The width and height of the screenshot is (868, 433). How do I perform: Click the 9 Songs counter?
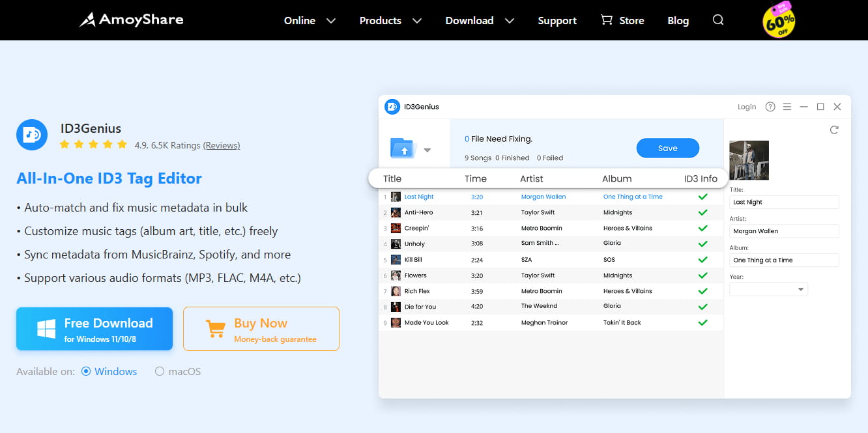[478, 158]
